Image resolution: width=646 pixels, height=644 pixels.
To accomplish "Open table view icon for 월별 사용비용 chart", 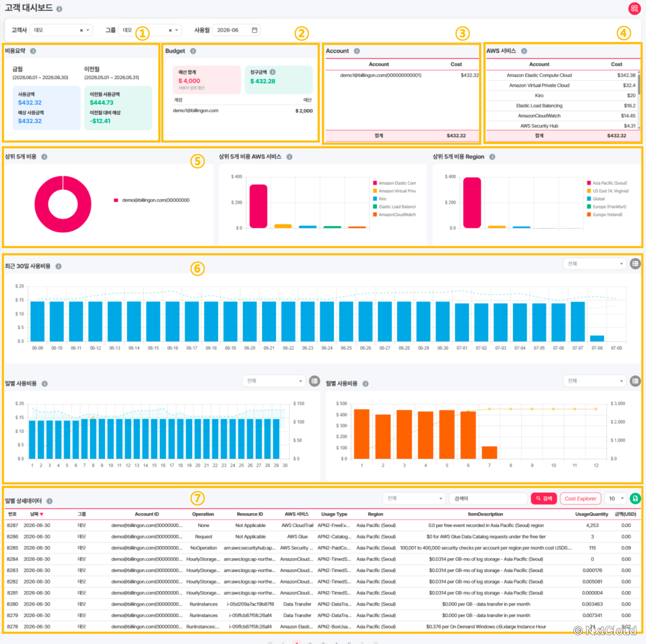I will point(635,381).
